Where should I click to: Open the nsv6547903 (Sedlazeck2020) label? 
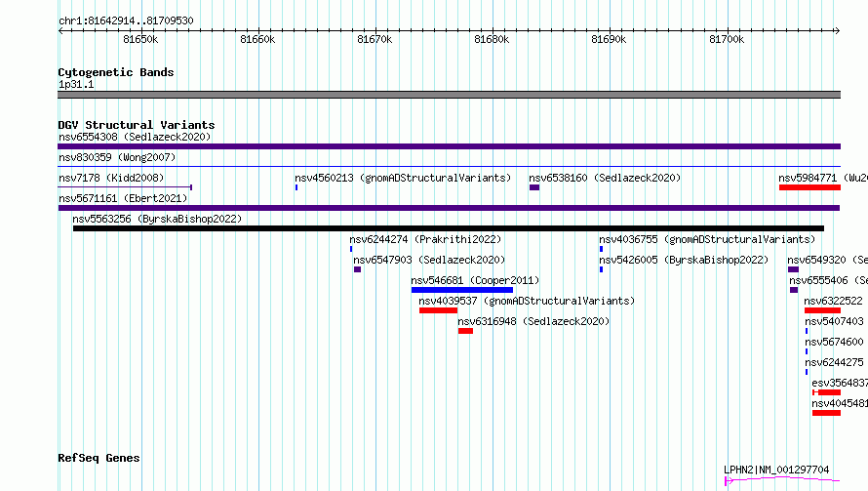(x=429, y=260)
